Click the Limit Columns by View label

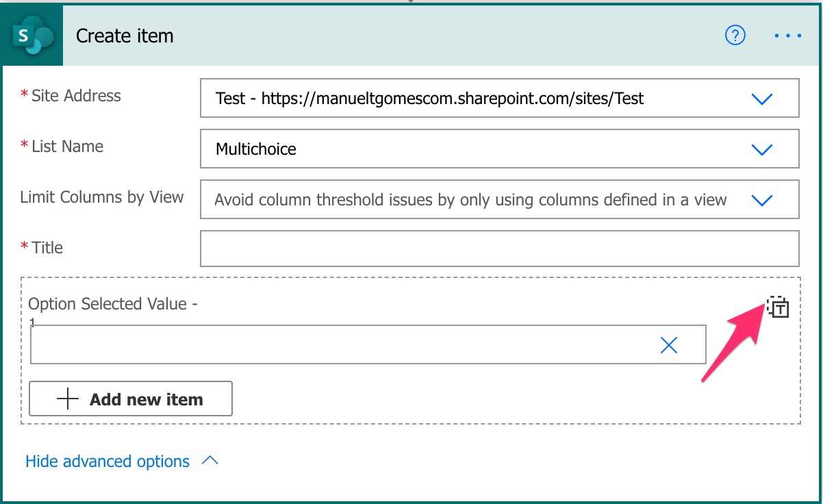(102, 197)
